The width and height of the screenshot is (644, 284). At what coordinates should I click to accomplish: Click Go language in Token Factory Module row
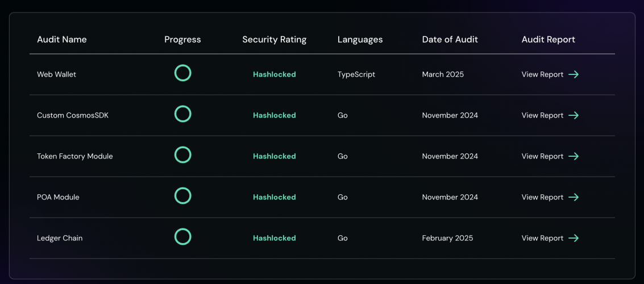click(x=343, y=156)
